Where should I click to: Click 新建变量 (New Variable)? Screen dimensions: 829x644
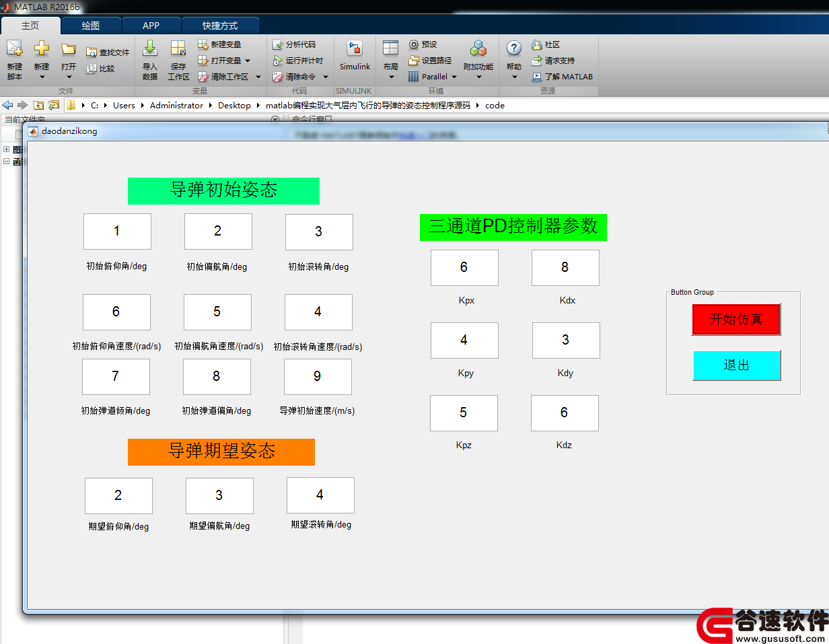[x=219, y=44]
